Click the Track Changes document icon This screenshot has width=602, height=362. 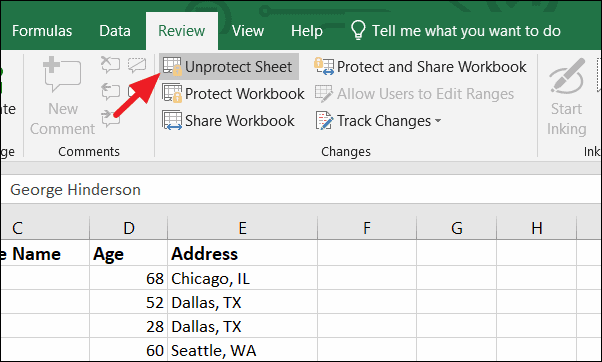pos(324,121)
